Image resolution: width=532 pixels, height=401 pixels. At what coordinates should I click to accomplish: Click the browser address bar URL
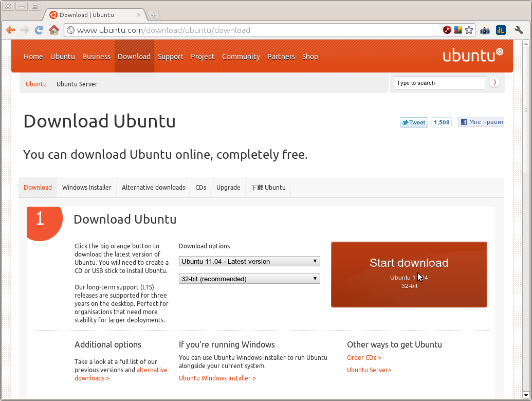(163, 30)
